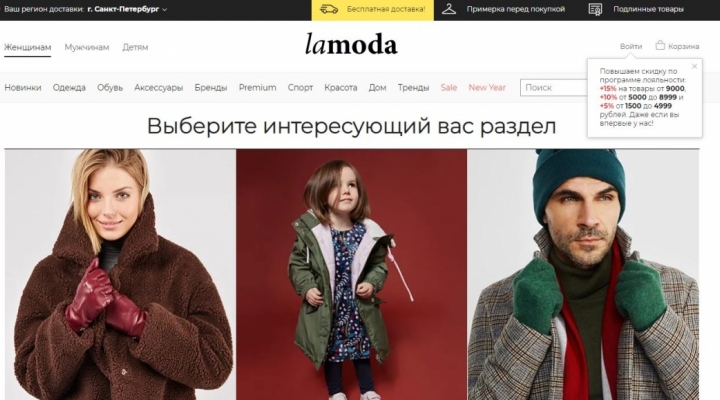Screen dimensions: 720x400
Task: Click the lamoda logo
Action: point(351,44)
